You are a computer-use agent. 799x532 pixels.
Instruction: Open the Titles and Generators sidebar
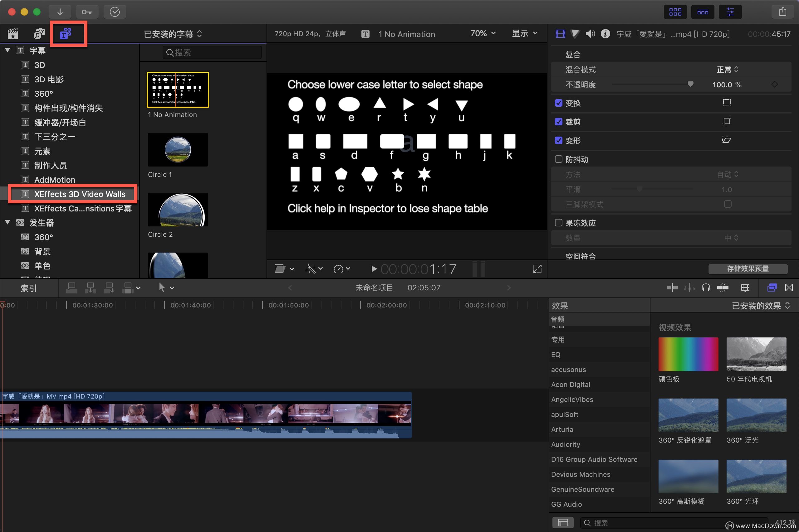66,34
